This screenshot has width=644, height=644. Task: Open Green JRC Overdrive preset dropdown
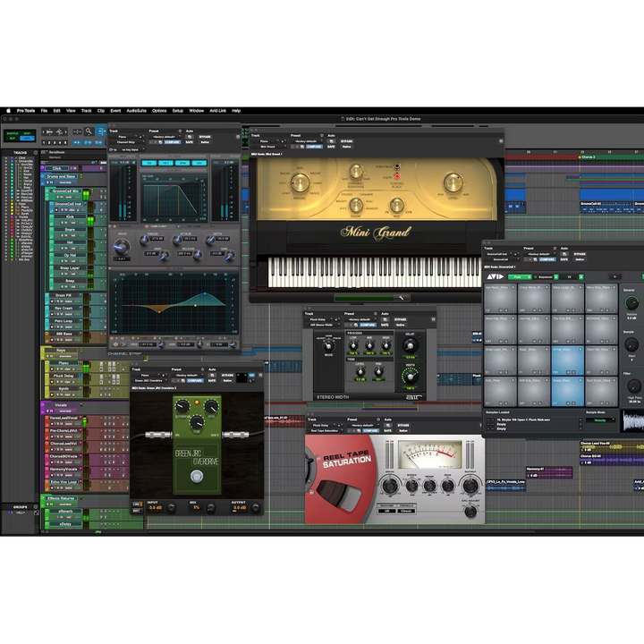(x=185, y=375)
